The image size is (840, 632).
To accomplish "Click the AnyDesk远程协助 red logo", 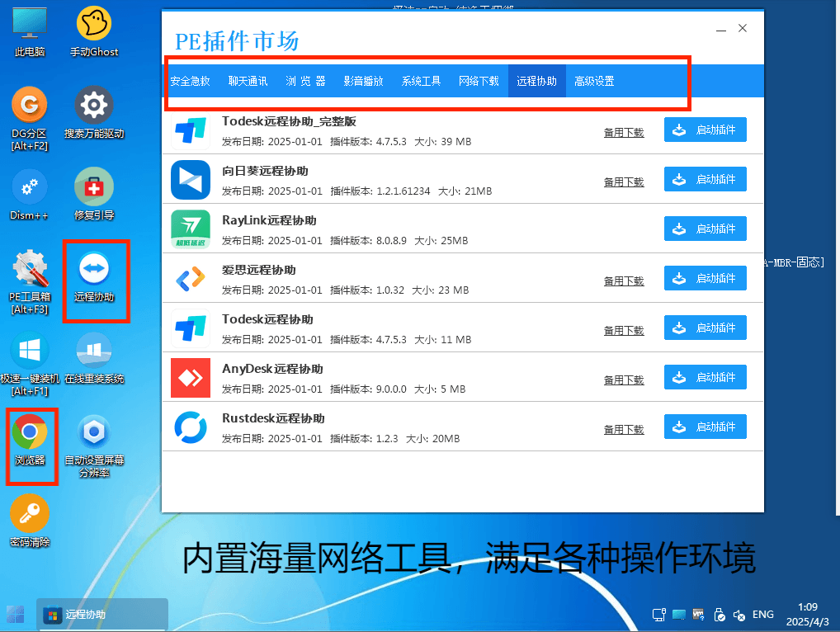I will coord(191,378).
